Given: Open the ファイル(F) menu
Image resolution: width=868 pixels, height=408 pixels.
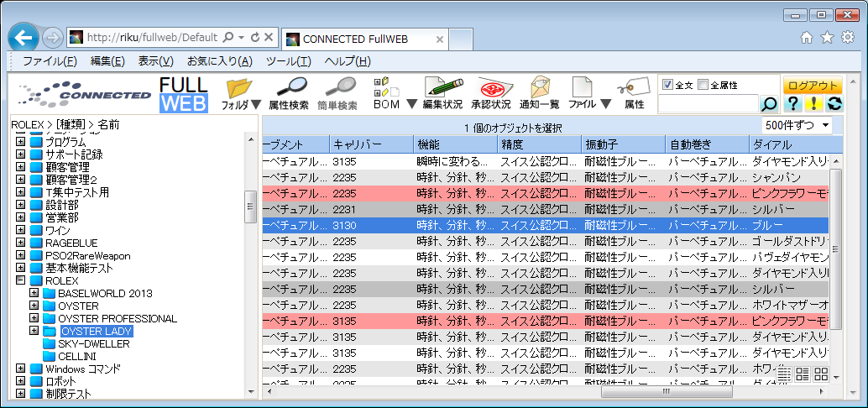Looking at the screenshot, I should point(50,61).
